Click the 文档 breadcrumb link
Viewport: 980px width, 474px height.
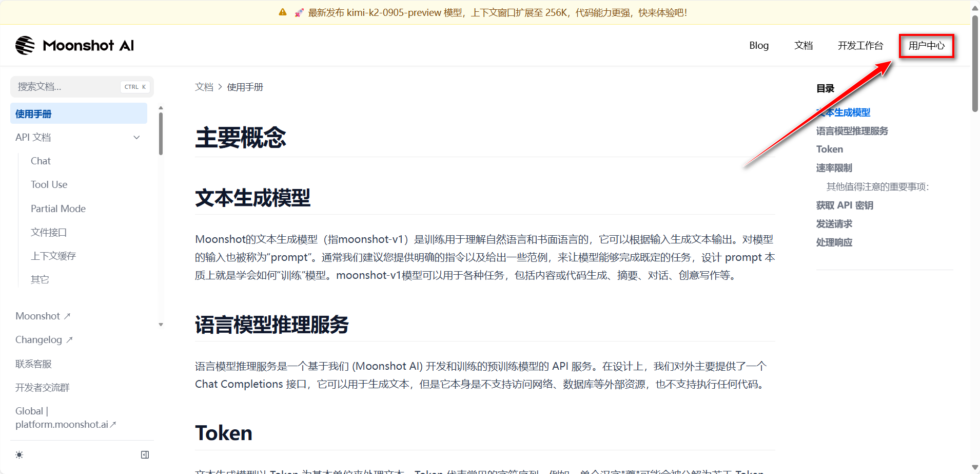point(204,87)
